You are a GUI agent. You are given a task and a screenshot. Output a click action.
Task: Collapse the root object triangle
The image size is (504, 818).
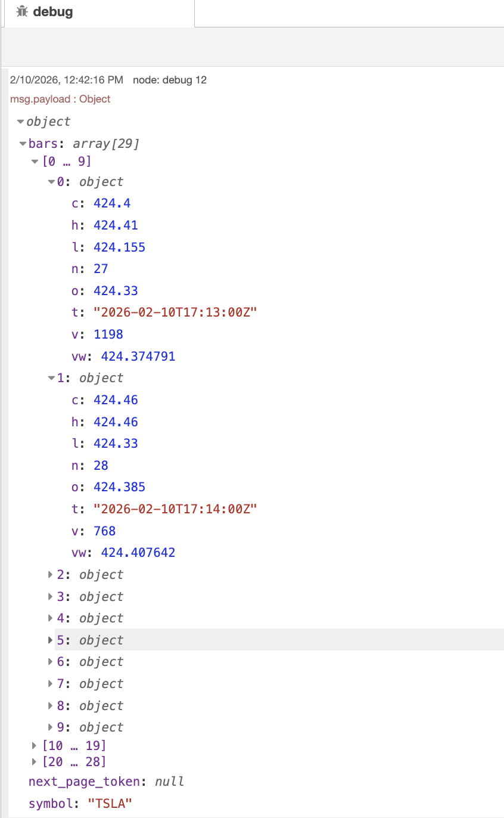tap(21, 122)
